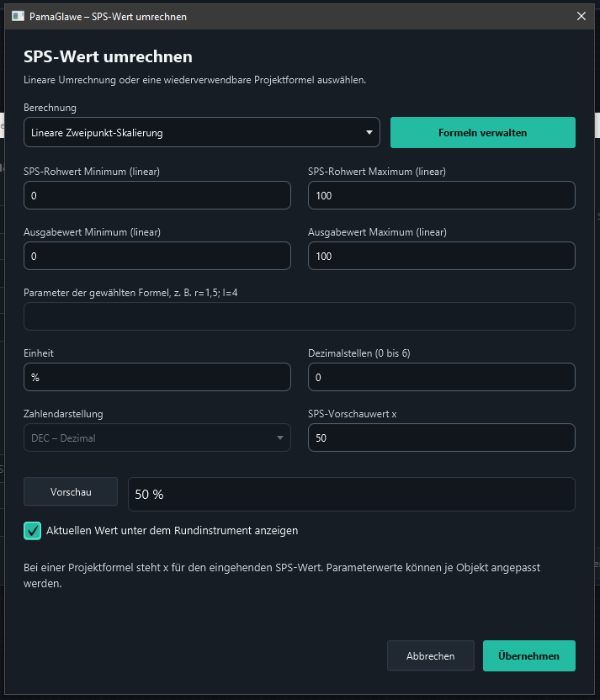Screen dimensions: 600x700
Task: Click the Dezimalstellen input field
Action: click(442, 377)
